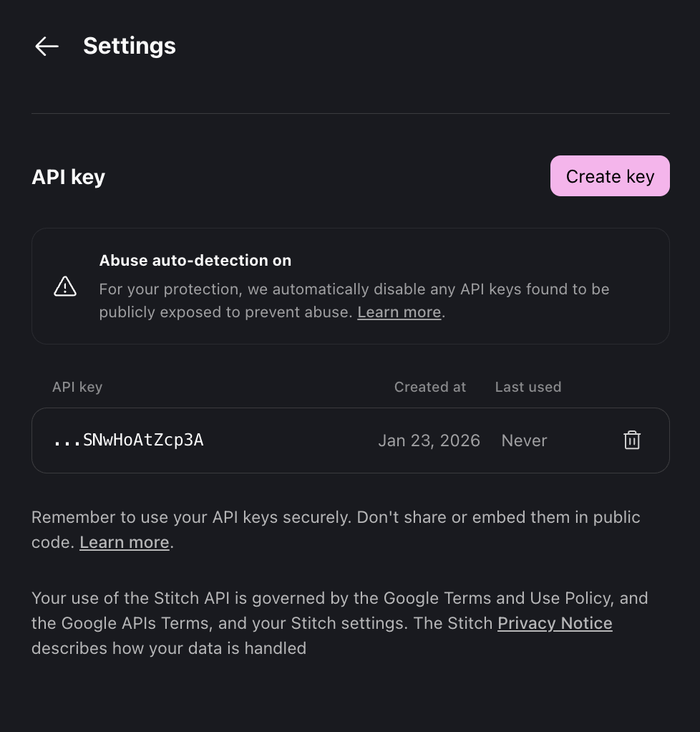The width and height of the screenshot is (700, 732).
Task: Click the API key column header
Action: (77, 387)
